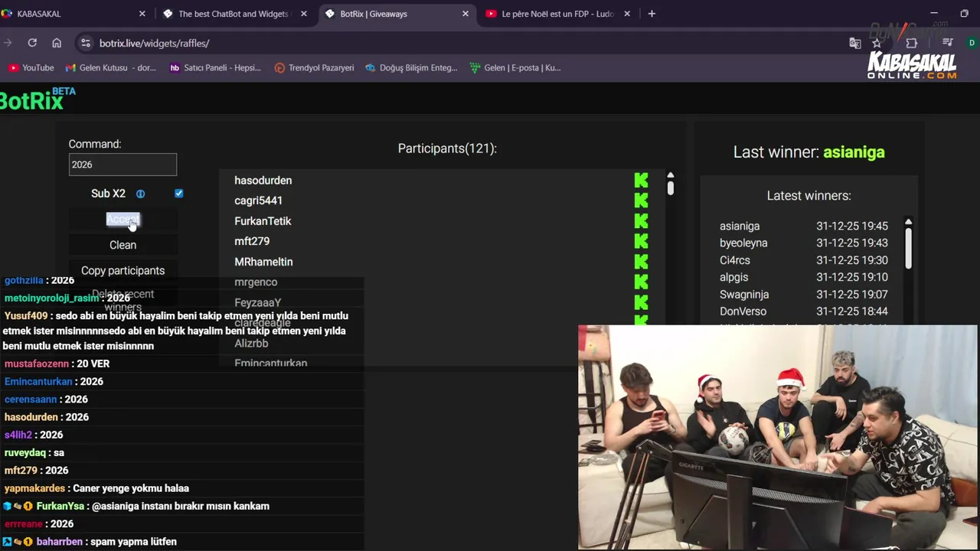Open Trendyol Pazaryeri bookmark
Image resolution: width=980 pixels, height=551 pixels.
(x=314, y=67)
